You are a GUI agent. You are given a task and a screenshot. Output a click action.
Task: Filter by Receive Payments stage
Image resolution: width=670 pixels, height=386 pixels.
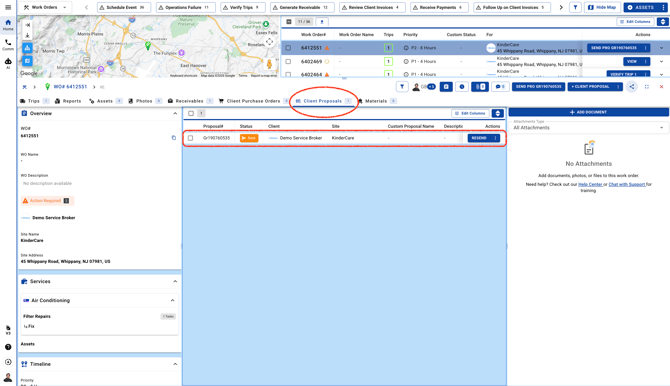tap(439, 7)
